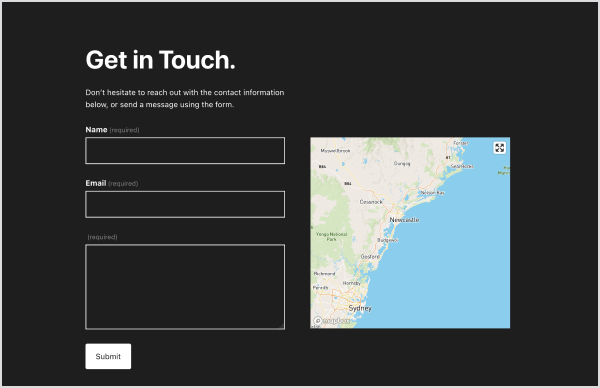Click Dungog on the map
The image size is (600, 388).
coord(402,163)
